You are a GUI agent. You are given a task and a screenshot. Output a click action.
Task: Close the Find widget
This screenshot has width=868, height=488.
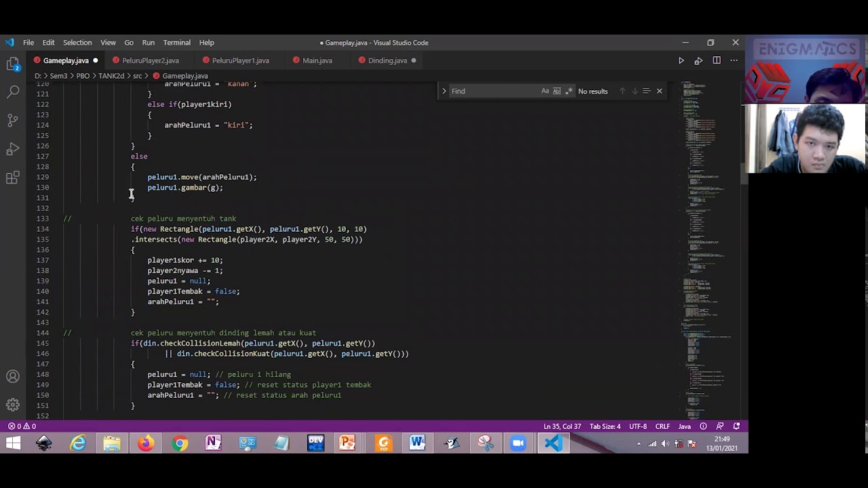click(659, 91)
